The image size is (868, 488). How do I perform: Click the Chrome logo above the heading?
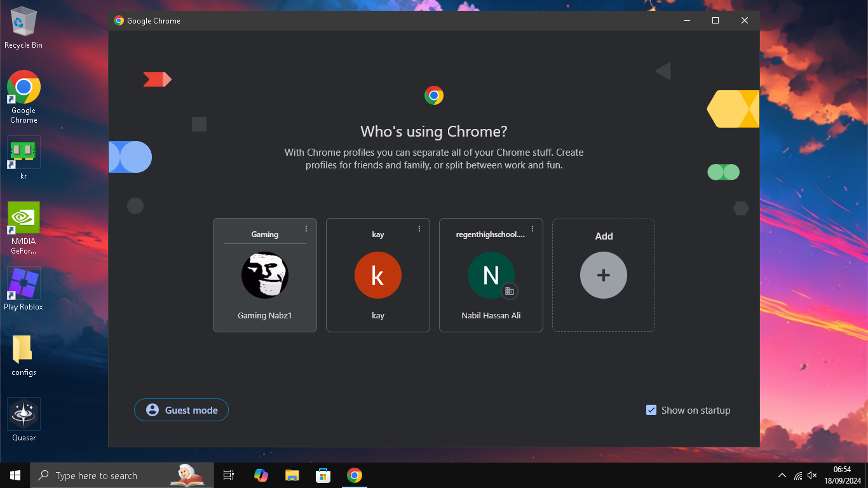434,96
